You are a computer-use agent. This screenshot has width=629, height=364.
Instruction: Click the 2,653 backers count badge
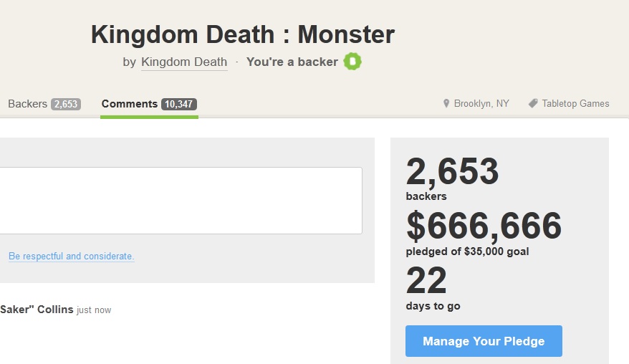(x=66, y=104)
